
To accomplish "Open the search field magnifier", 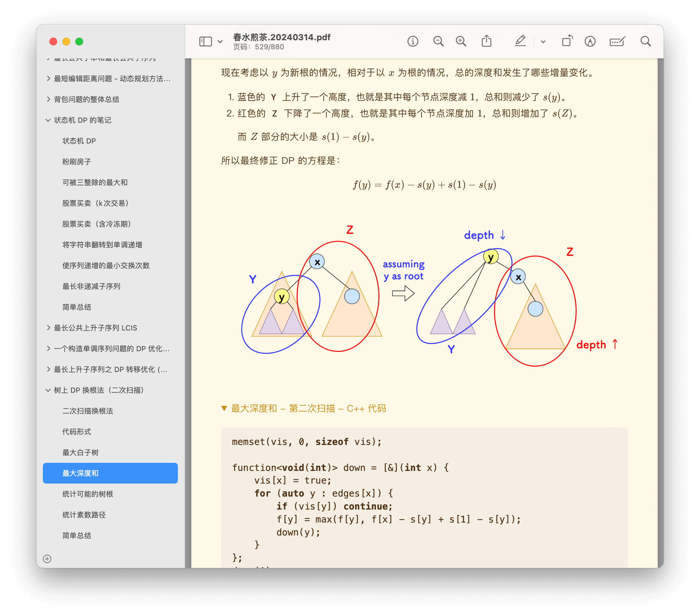I will pos(645,42).
